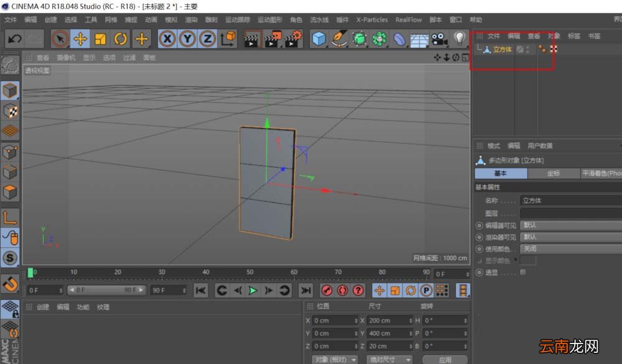Open the RealFlow menu
This screenshot has height=364, width=622.
[409, 19]
